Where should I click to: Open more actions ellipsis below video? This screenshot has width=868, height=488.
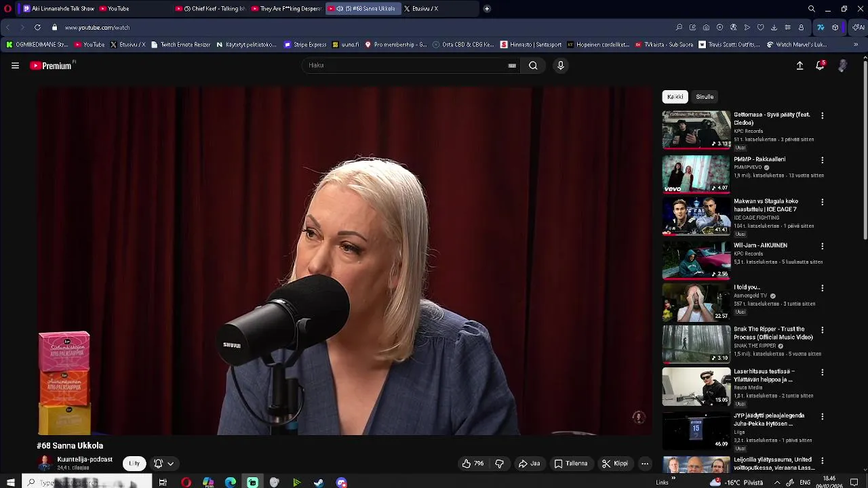pos(645,464)
